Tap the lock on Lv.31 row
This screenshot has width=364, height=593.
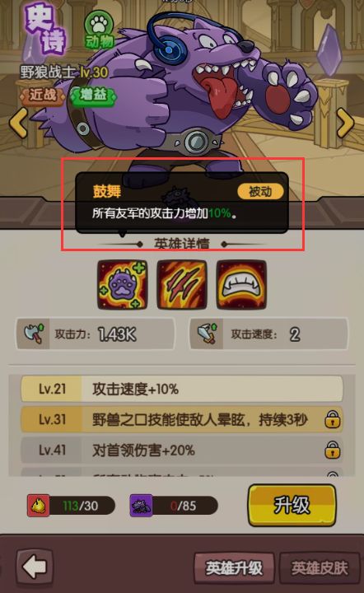click(332, 419)
